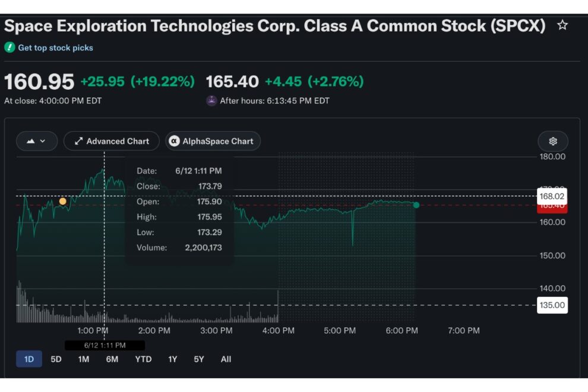Image resolution: width=588 pixels, height=392 pixels.
Task: Click the 168.02 price axis label
Action: point(552,196)
